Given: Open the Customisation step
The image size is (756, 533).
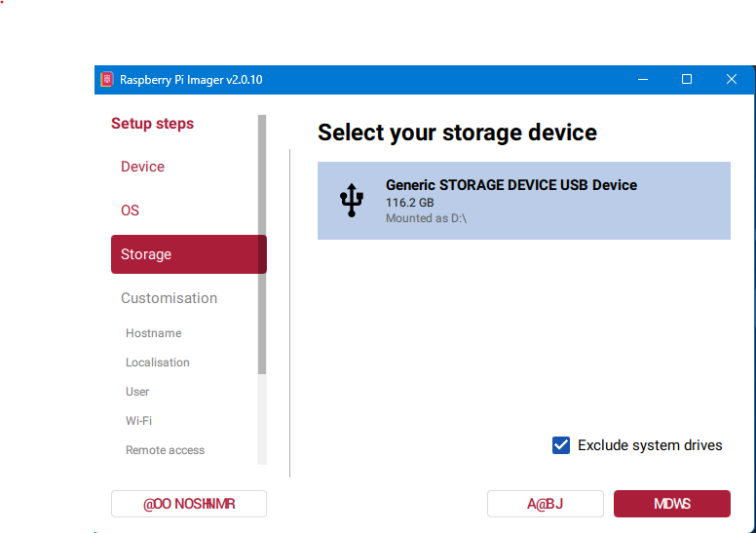Looking at the screenshot, I should [x=169, y=298].
